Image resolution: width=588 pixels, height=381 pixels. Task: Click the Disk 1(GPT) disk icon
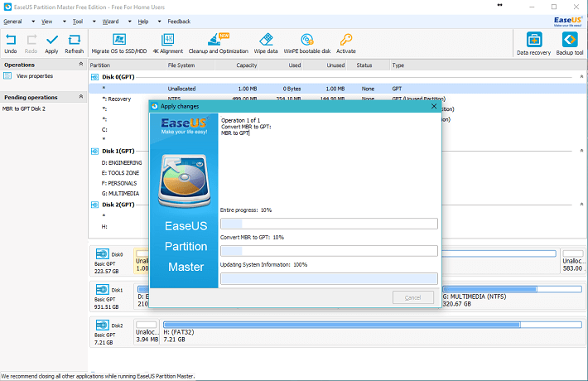[95, 152]
